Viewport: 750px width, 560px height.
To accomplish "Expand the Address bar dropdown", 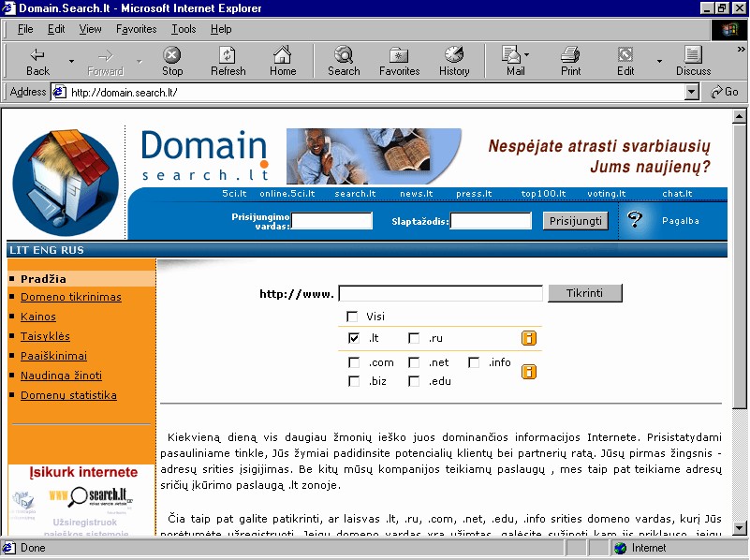I will pyautogui.click(x=692, y=92).
